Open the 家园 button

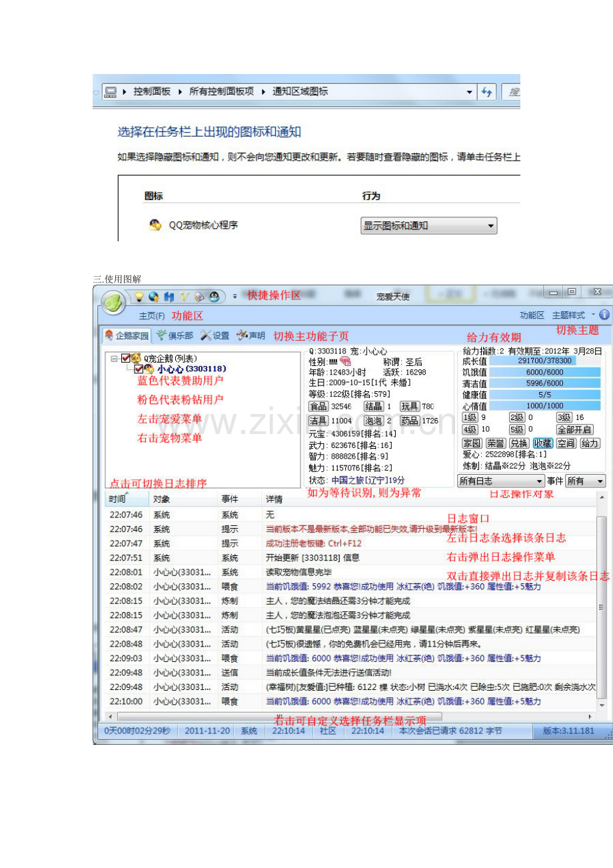[x=472, y=443]
